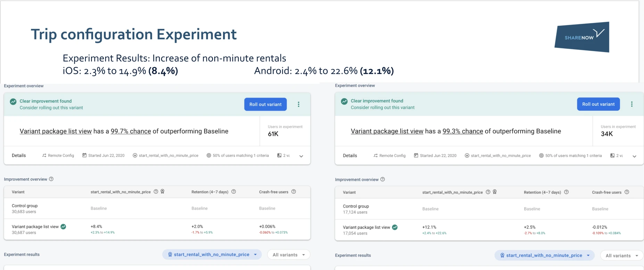Open left start_rental_with_no_minute_price metric dropdown

click(x=212, y=254)
